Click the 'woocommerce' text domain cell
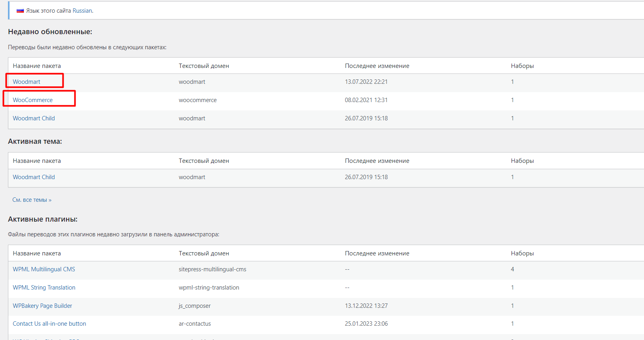Image resolution: width=644 pixels, height=340 pixels. pos(198,100)
